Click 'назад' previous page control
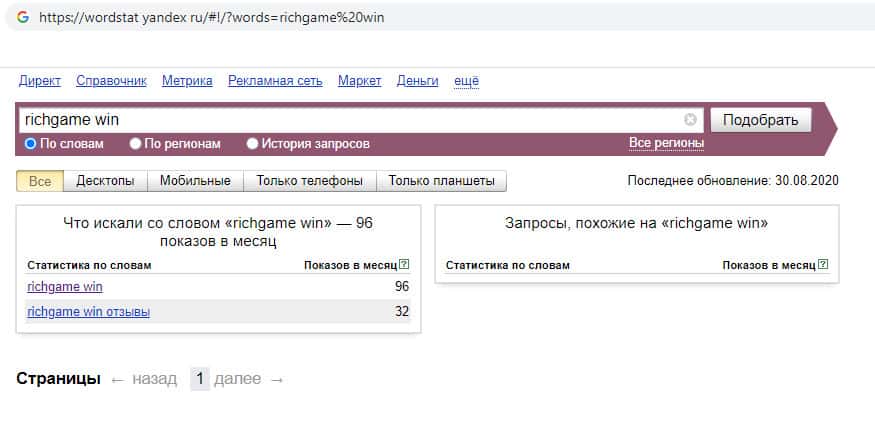The image size is (875, 421). click(154, 379)
